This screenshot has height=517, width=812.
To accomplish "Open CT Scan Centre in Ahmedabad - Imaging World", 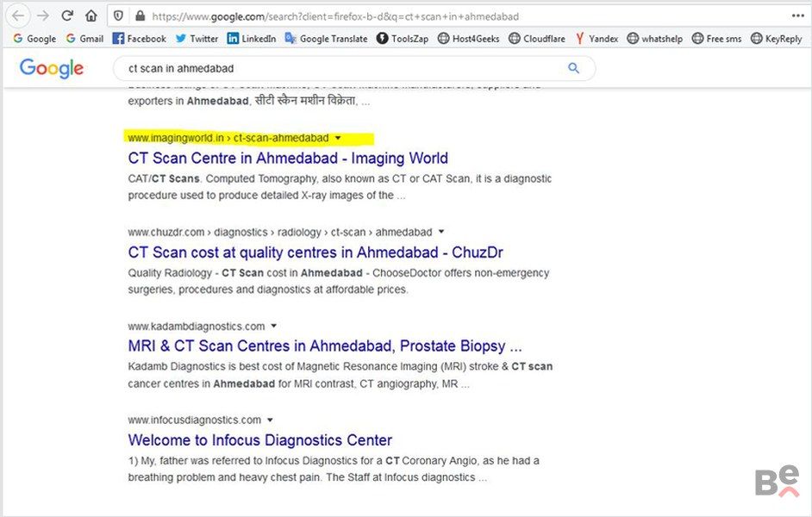I will pos(288,158).
